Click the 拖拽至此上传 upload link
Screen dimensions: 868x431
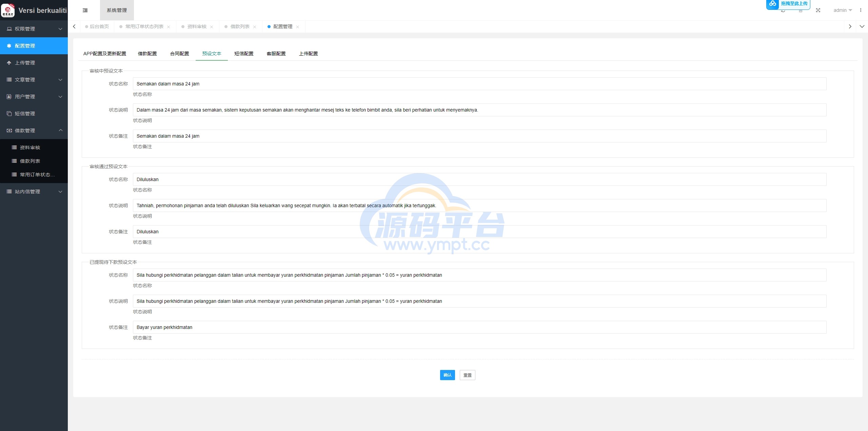tap(794, 3)
